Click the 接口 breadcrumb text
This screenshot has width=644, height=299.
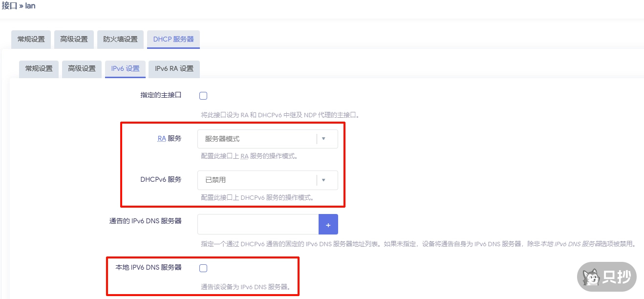pyautogui.click(x=8, y=5)
